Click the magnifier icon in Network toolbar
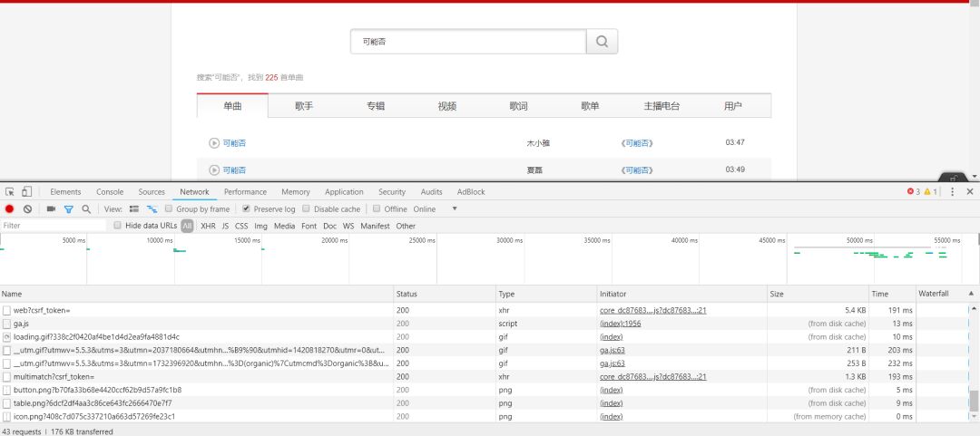 coord(86,209)
